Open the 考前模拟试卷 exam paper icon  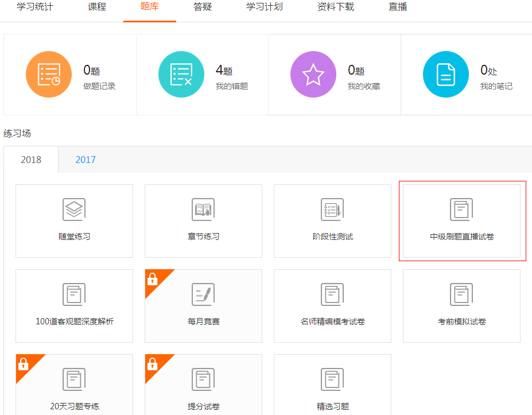tap(461, 294)
